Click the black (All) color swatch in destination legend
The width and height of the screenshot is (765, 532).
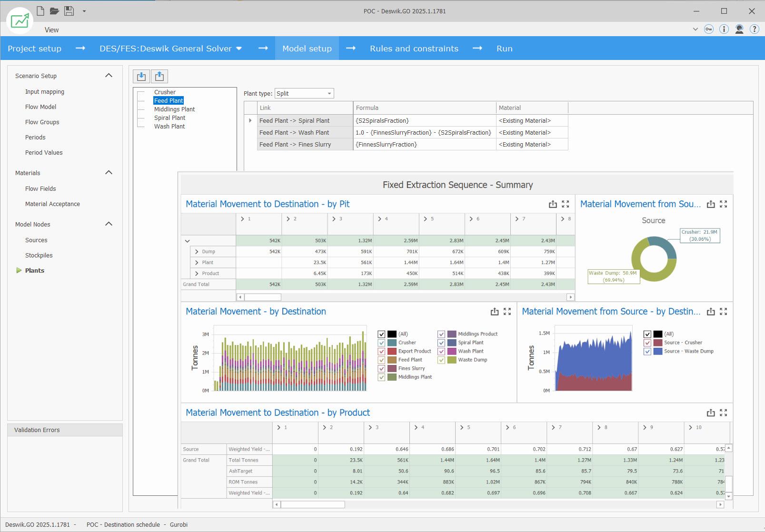[x=392, y=334]
